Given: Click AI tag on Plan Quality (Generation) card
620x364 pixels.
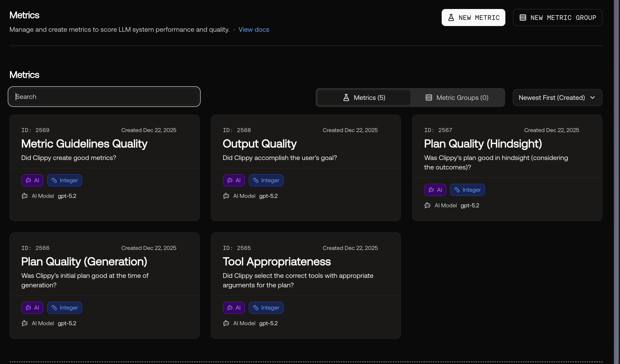Looking at the screenshot, I should click(x=32, y=308).
